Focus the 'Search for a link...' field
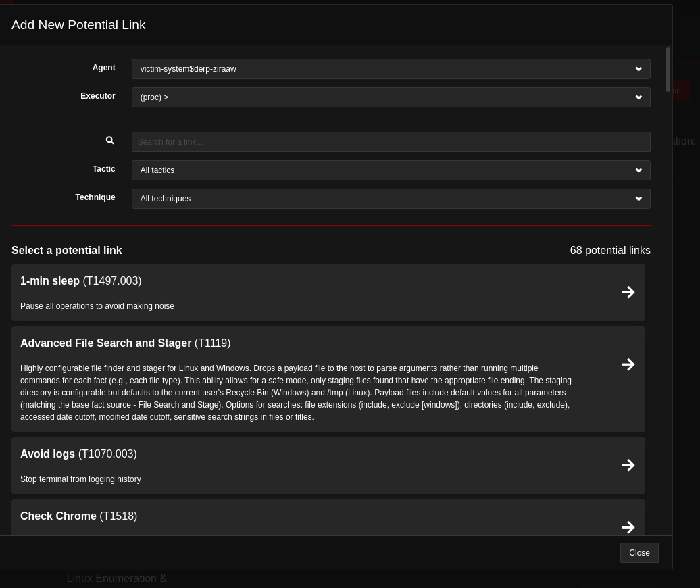Image resolution: width=700 pixels, height=588 pixels. 391,142
